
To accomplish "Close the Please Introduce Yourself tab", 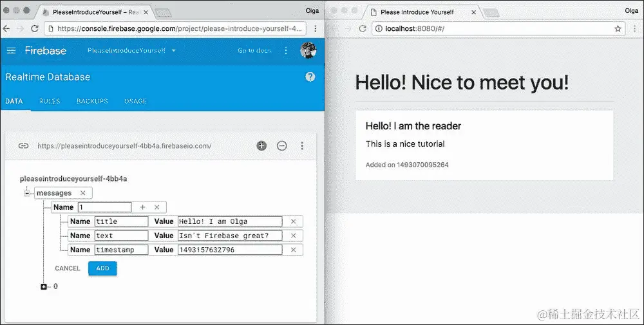I will [473, 12].
